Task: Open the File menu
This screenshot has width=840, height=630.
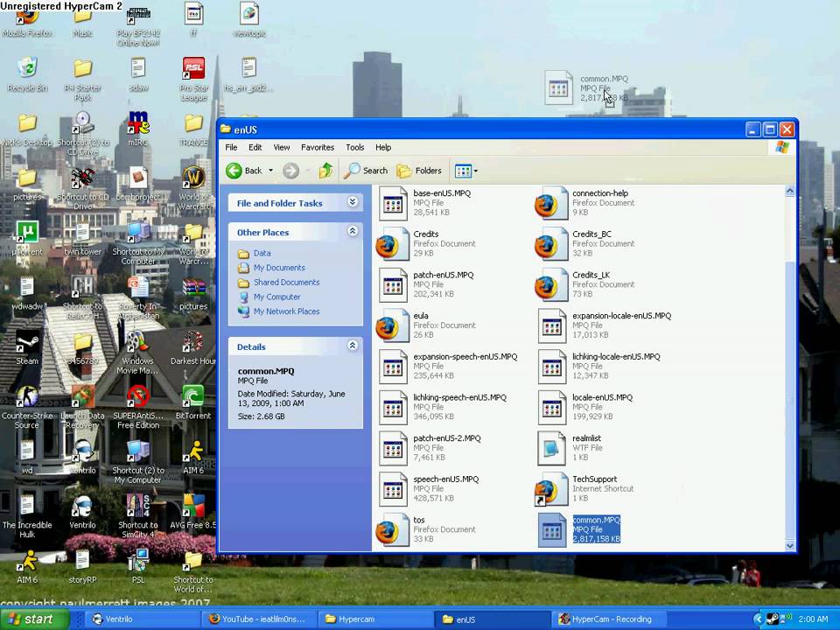Action: tap(231, 147)
